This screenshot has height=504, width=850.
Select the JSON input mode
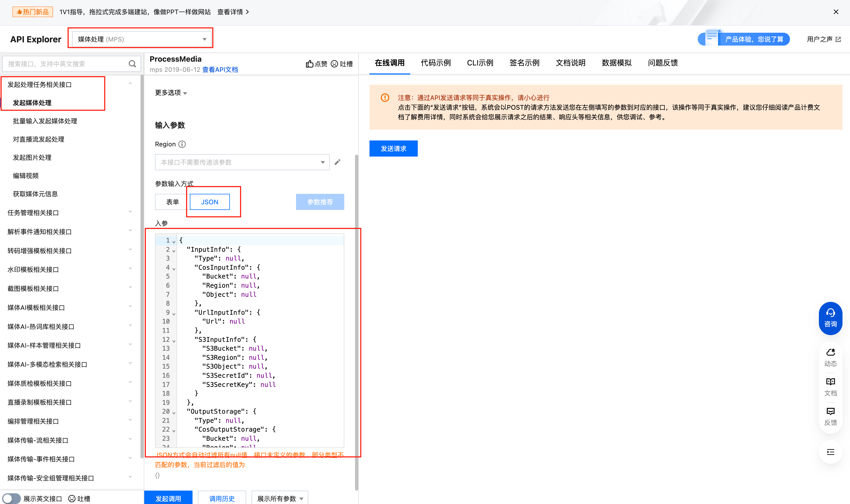click(x=209, y=202)
